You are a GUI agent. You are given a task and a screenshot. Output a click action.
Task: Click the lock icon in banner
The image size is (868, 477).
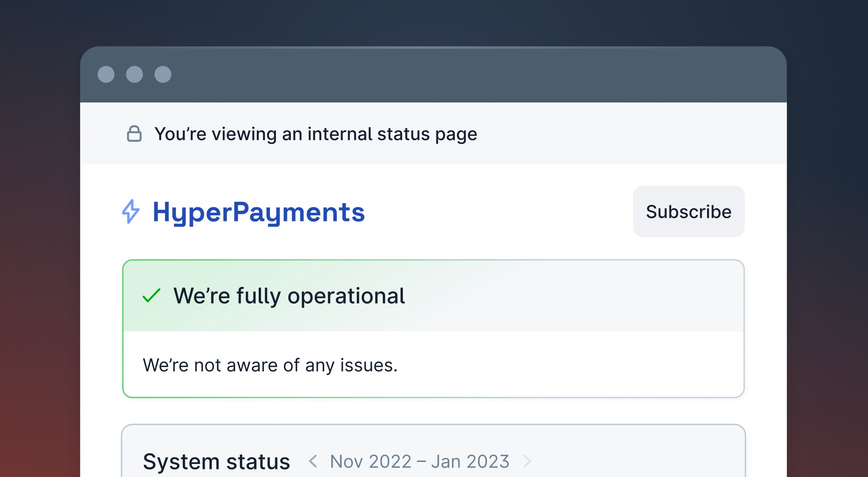coord(134,134)
